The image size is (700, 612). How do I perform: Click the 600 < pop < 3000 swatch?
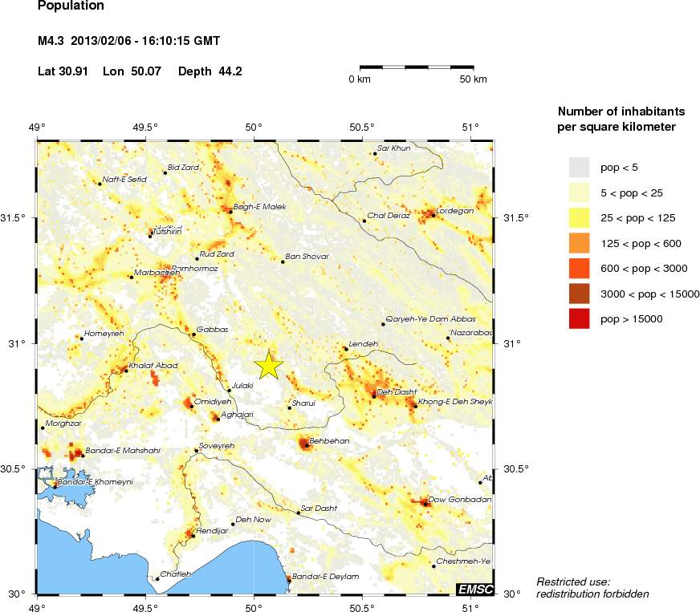pyautogui.click(x=580, y=268)
